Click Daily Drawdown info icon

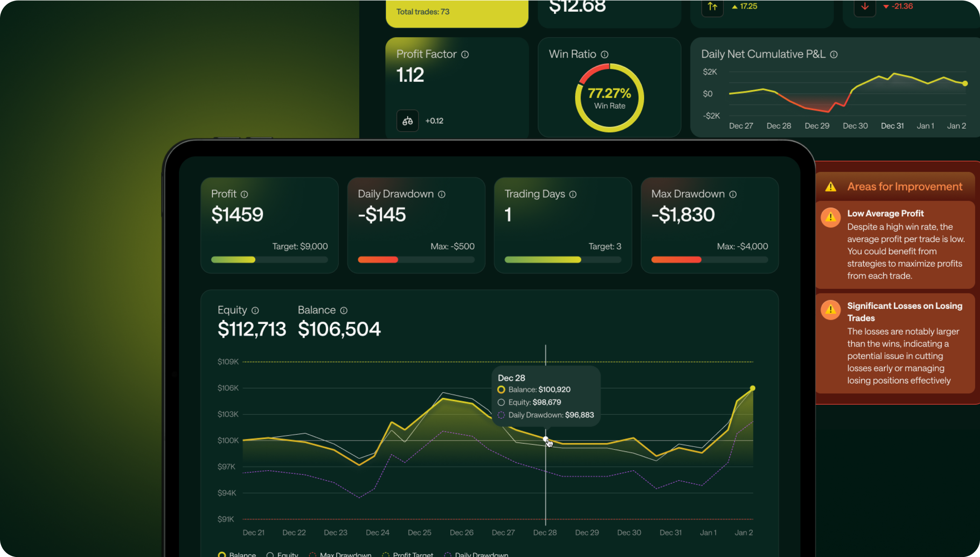click(442, 194)
